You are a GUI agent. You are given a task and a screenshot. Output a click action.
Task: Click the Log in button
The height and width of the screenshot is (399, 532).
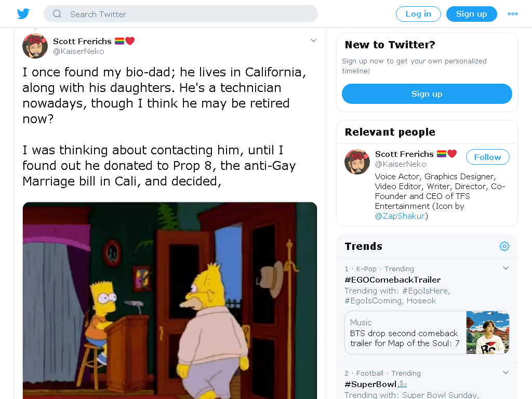click(418, 14)
